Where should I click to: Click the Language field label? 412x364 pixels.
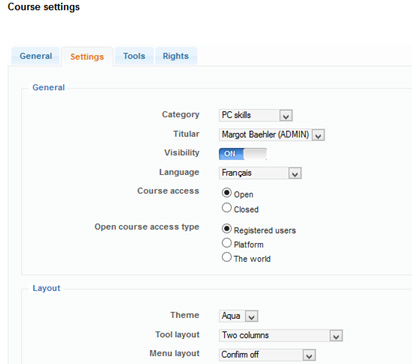179,172
